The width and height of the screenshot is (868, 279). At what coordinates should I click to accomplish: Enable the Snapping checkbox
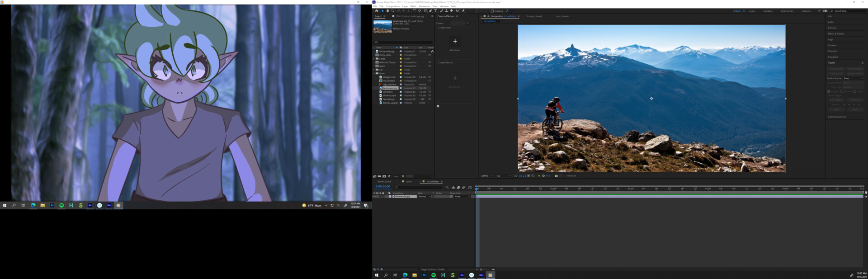point(492,11)
